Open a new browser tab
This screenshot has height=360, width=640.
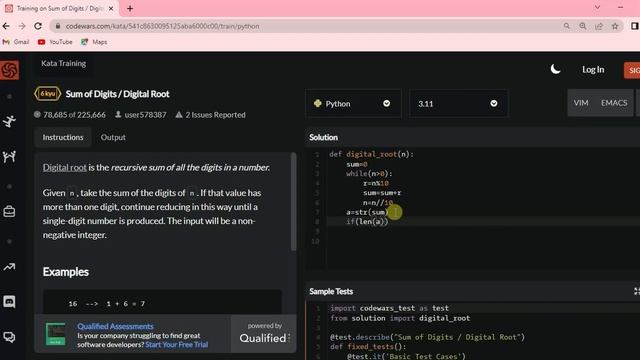pyautogui.click(x=130, y=8)
